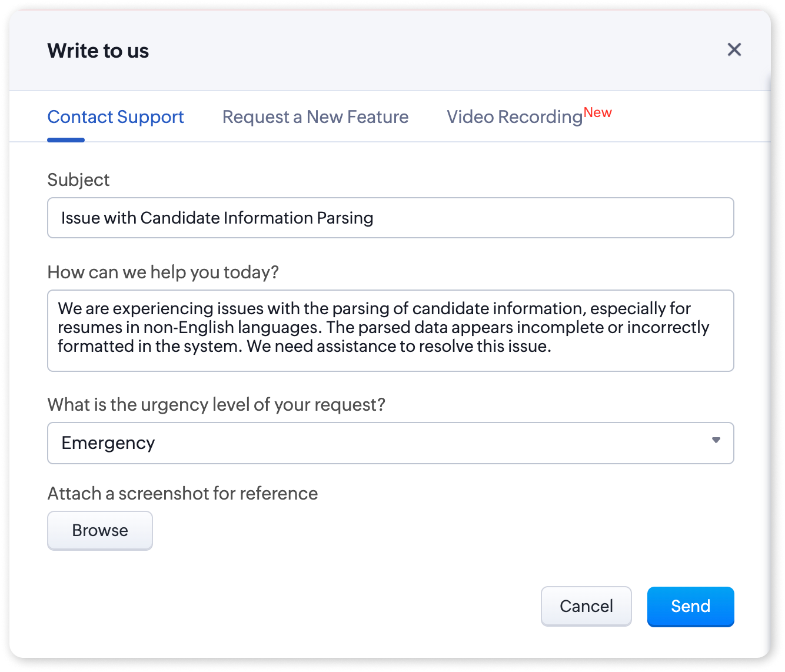Click the urgency dropdown caret arrow
The image size is (785, 672).
point(716,440)
